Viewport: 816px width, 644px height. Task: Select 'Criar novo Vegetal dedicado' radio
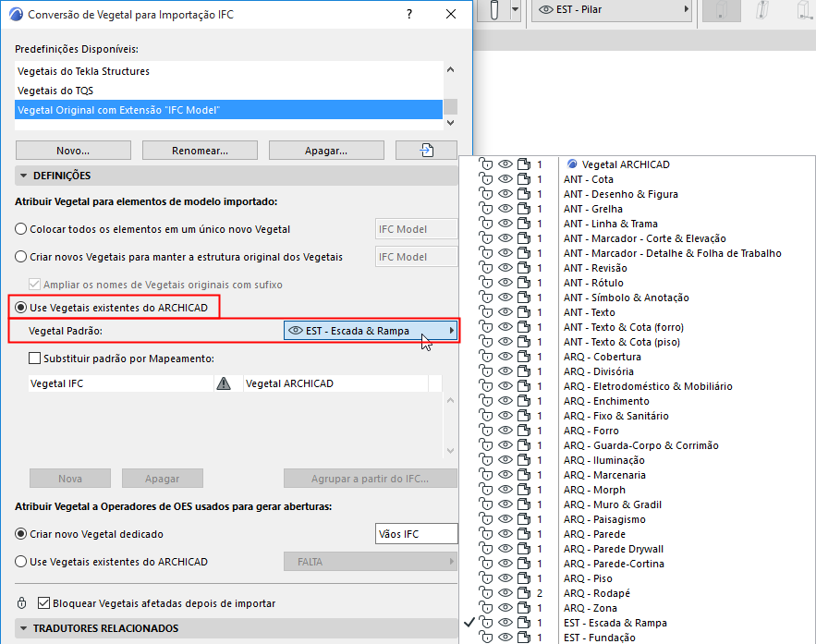(x=21, y=534)
